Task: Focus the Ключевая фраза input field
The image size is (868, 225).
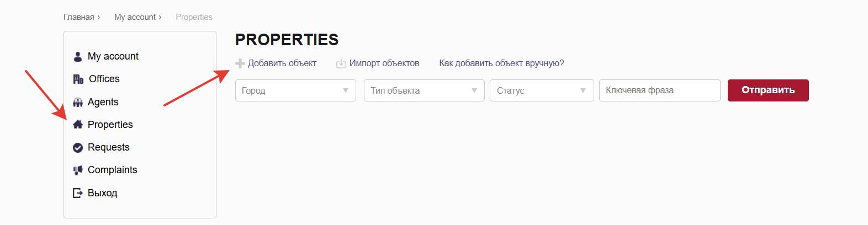Action: pyautogui.click(x=659, y=90)
